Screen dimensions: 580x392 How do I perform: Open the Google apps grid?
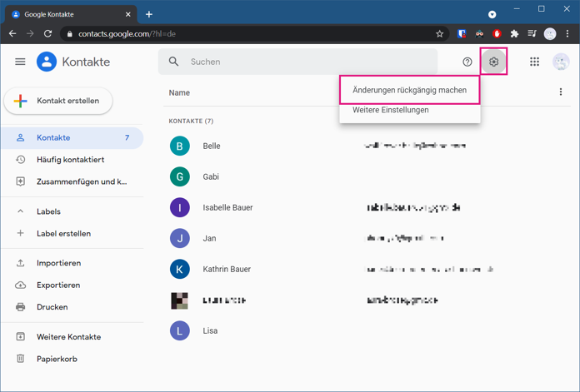coord(534,62)
